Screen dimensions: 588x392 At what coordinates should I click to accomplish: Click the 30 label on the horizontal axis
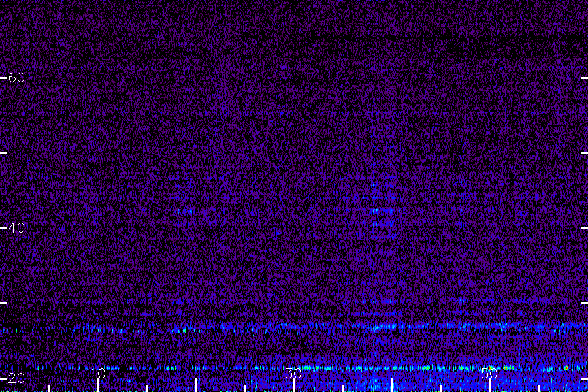click(293, 373)
